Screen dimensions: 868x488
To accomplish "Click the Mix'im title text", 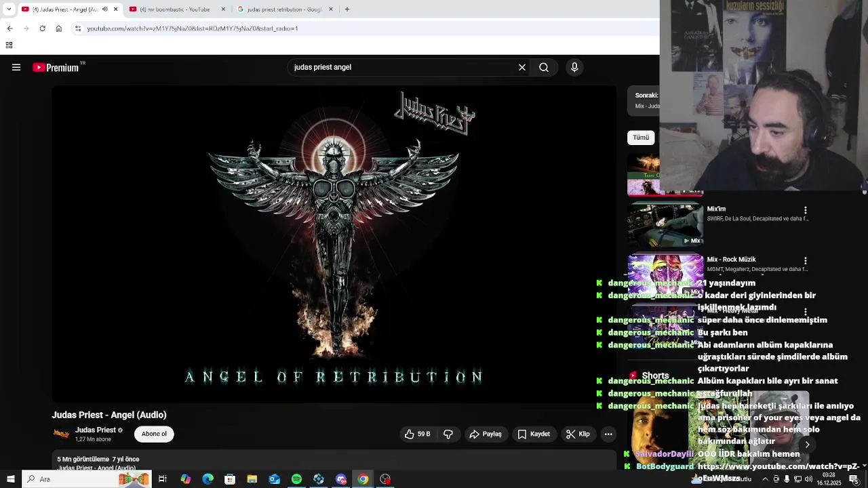I will (716, 209).
